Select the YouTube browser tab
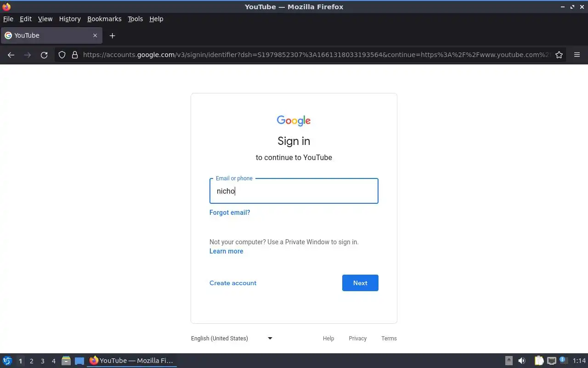This screenshot has width=588, height=368. tap(51, 35)
